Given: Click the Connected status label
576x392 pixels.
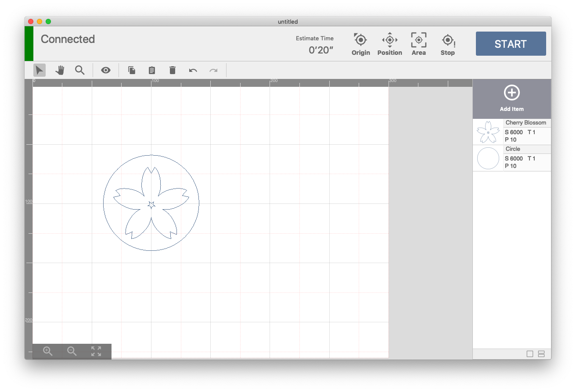Looking at the screenshot, I should (x=68, y=39).
